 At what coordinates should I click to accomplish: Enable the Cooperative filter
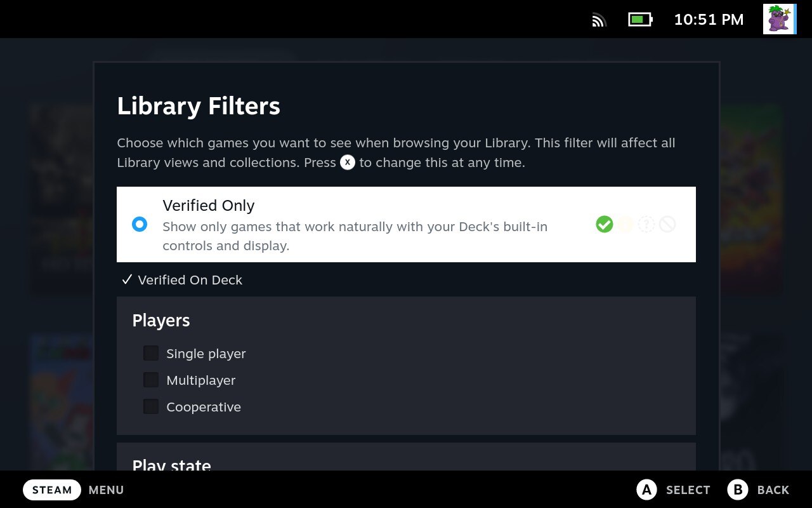(150, 406)
